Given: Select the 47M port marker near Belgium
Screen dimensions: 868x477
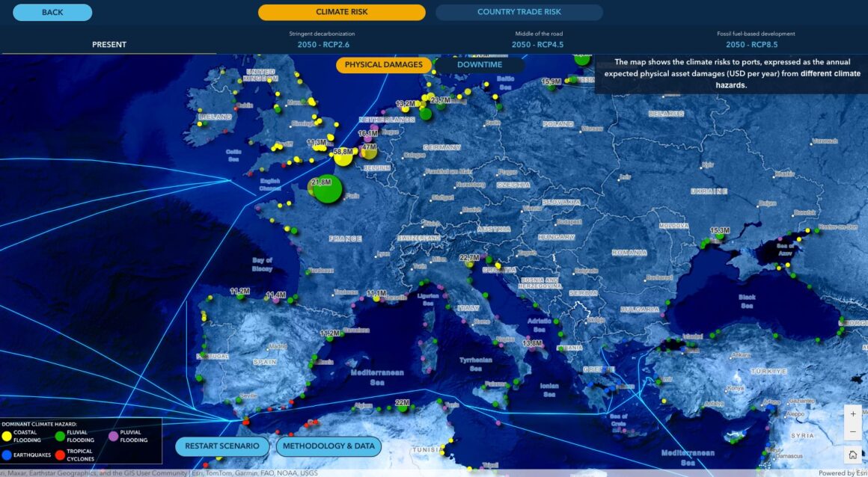Looking at the screenshot, I should [369, 153].
